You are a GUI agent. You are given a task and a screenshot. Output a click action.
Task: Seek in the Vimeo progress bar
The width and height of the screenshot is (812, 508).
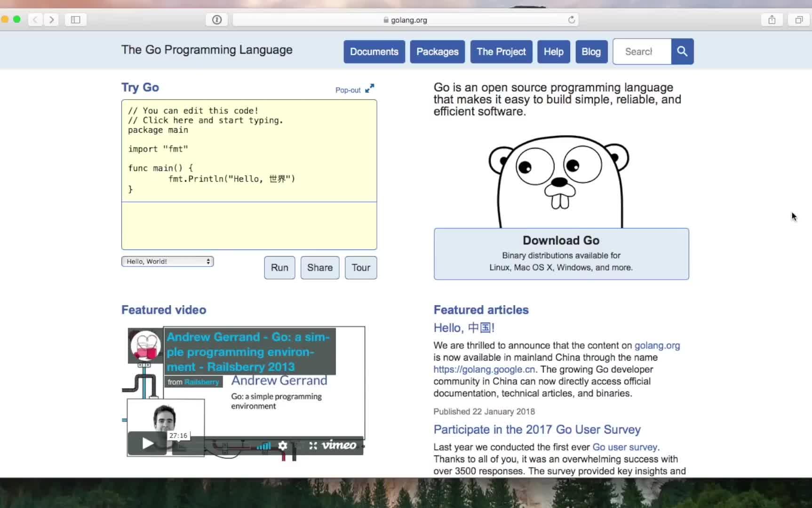click(x=214, y=445)
